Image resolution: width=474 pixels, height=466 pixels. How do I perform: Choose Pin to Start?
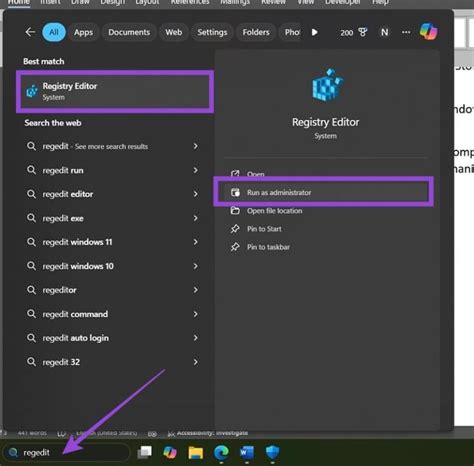click(x=264, y=229)
